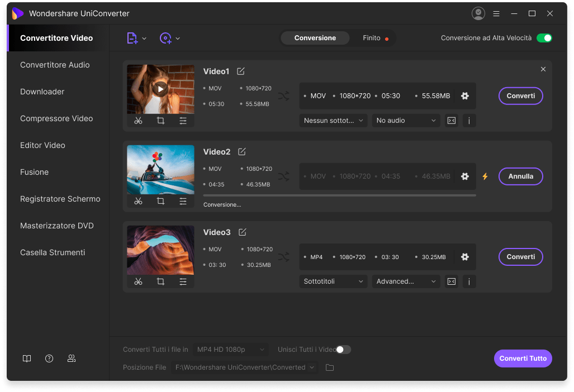574x392 pixels.
Task: Open Registratore Schermo section
Action: point(60,199)
